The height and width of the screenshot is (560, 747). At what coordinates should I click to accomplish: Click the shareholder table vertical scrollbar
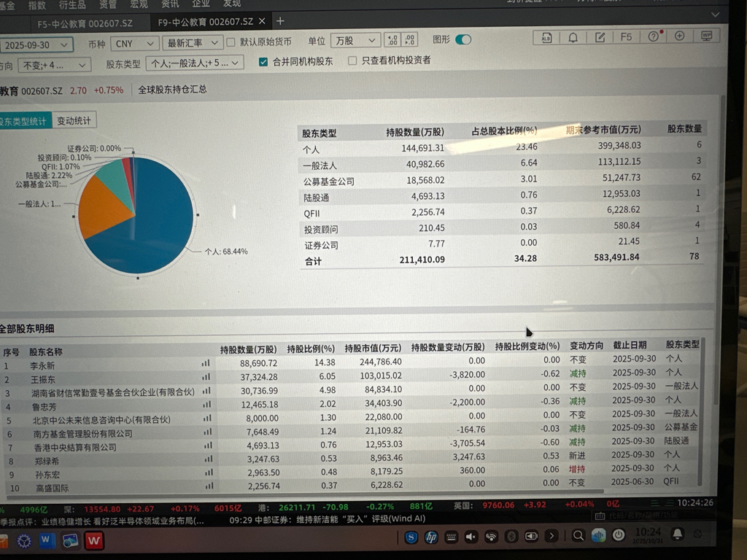coord(700,413)
